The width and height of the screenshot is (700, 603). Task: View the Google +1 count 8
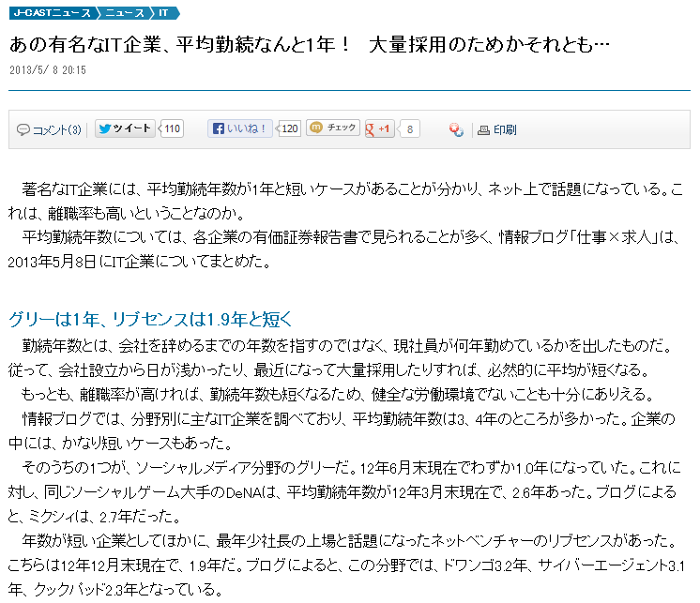tap(409, 129)
